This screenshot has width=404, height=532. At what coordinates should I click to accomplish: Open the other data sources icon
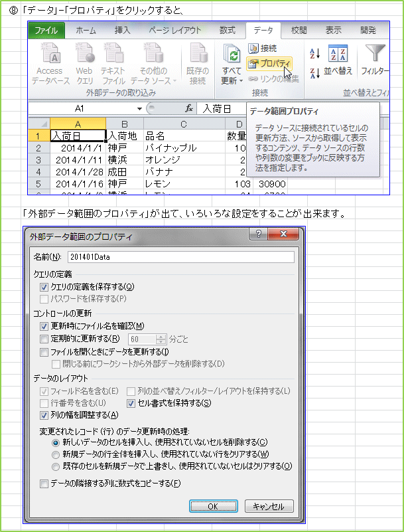[153, 53]
